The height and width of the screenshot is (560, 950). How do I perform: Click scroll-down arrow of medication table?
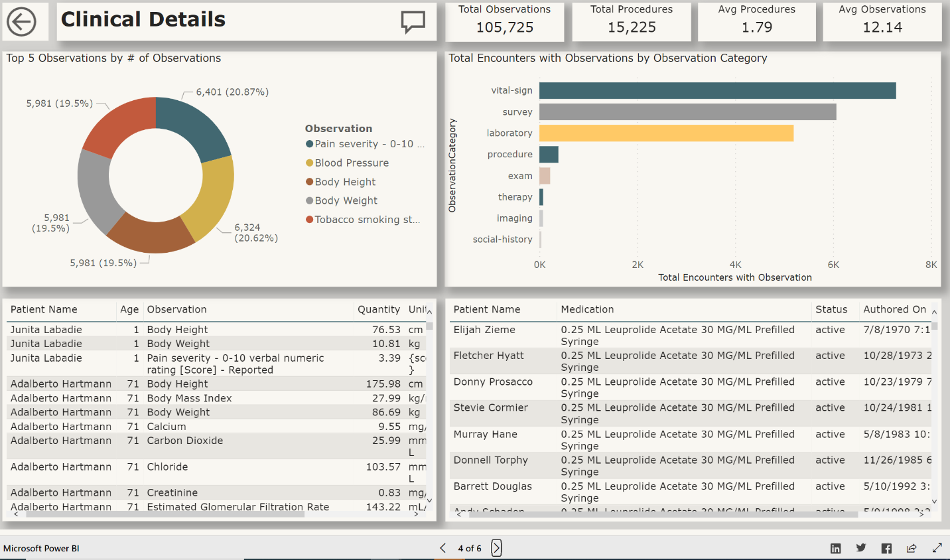tap(935, 502)
